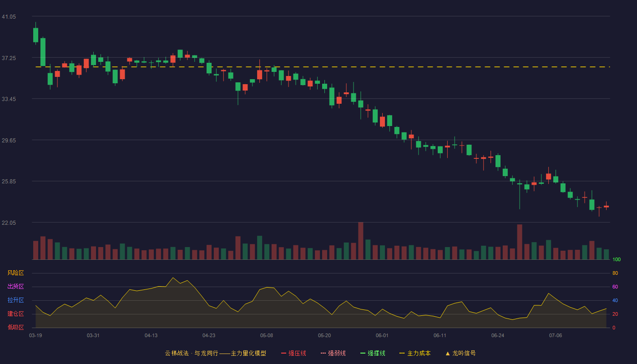Click the yellow dashed 主力成本 horizontal line
This screenshot has width=637, height=364.
[323, 67]
